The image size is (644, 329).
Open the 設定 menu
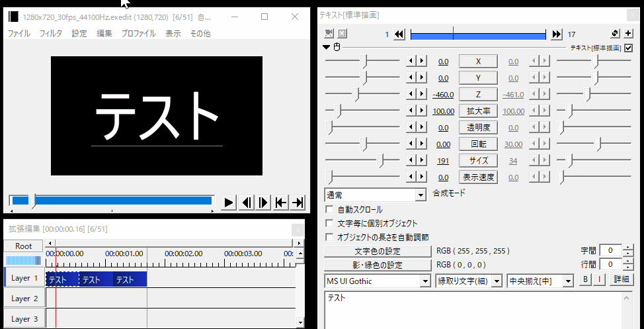click(x=79, y=34)
